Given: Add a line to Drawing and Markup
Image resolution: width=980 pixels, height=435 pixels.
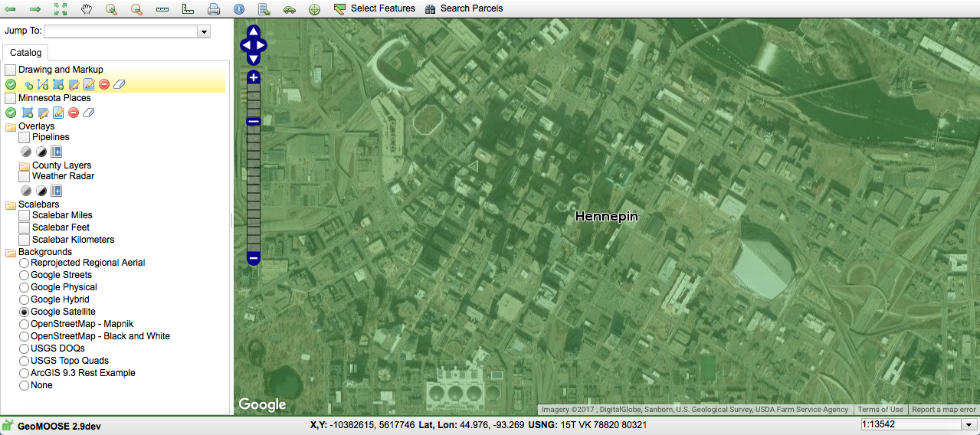Looking at the screenshot, I should click(43, 84).
